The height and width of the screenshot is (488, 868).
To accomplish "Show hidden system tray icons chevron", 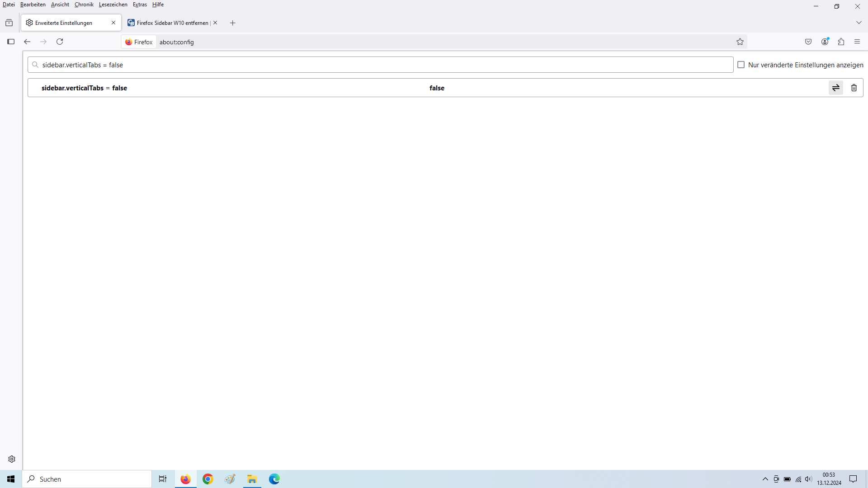I will pyautogui.click(x=765, y=479).
